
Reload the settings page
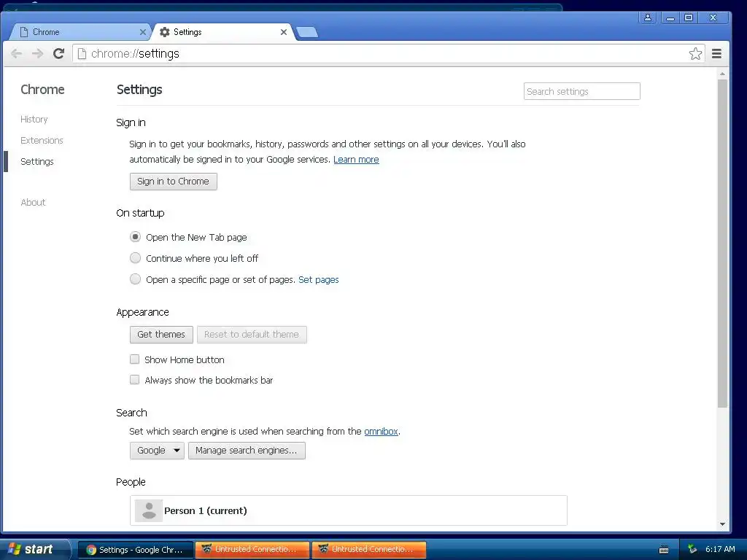point(58,53)
